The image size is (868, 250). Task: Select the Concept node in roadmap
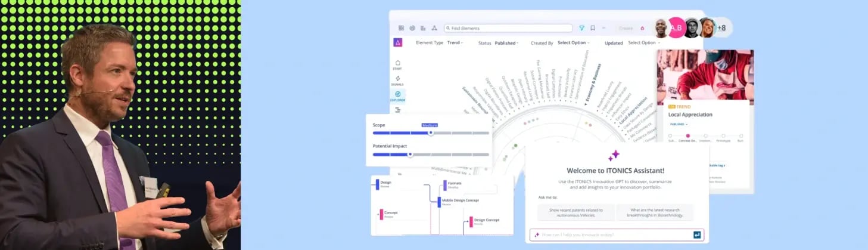point(388,214)
